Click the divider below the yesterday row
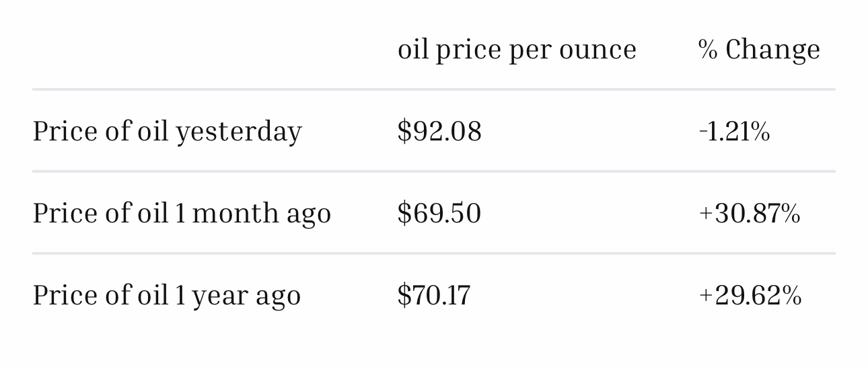Viewport: 868px width, 369px height. 433,171
